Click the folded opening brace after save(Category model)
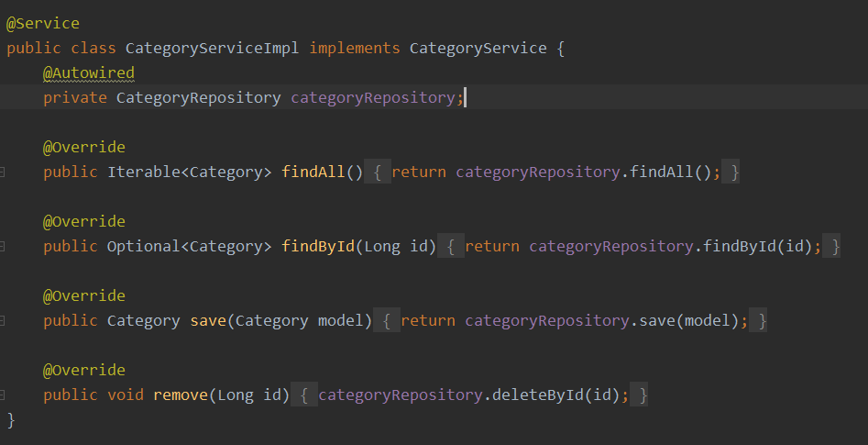The width and height of the screenshot is (868, 445). click(x=387, y=321)
